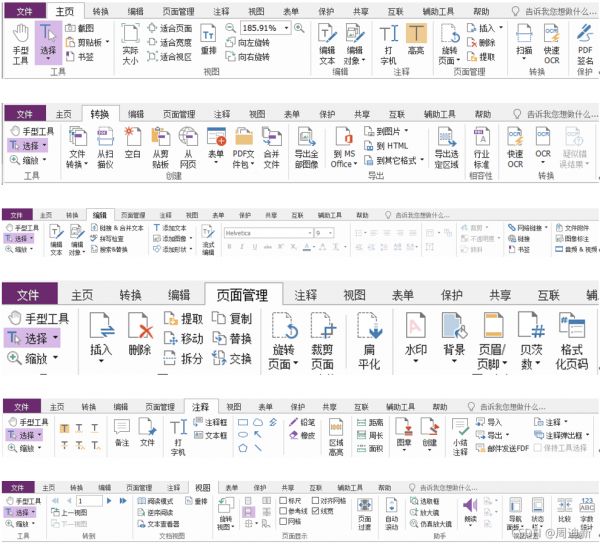Click 格式化页码 in the 页面管理 ribbon

click(x=572, y=341)
